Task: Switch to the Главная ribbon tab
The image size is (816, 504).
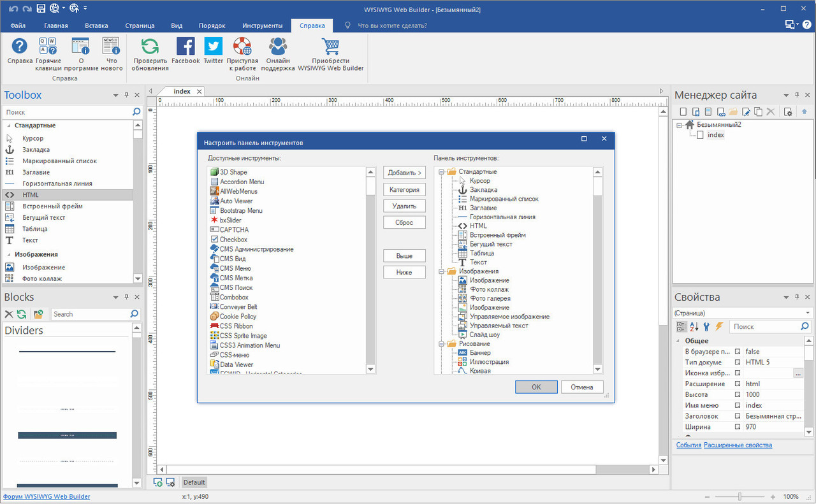Action: [56, 25]
